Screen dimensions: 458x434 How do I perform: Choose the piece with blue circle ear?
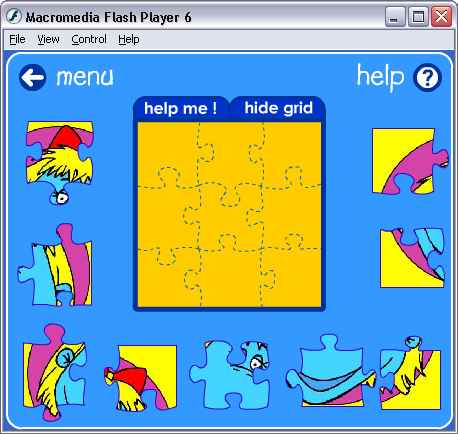(x=55, y=371)
